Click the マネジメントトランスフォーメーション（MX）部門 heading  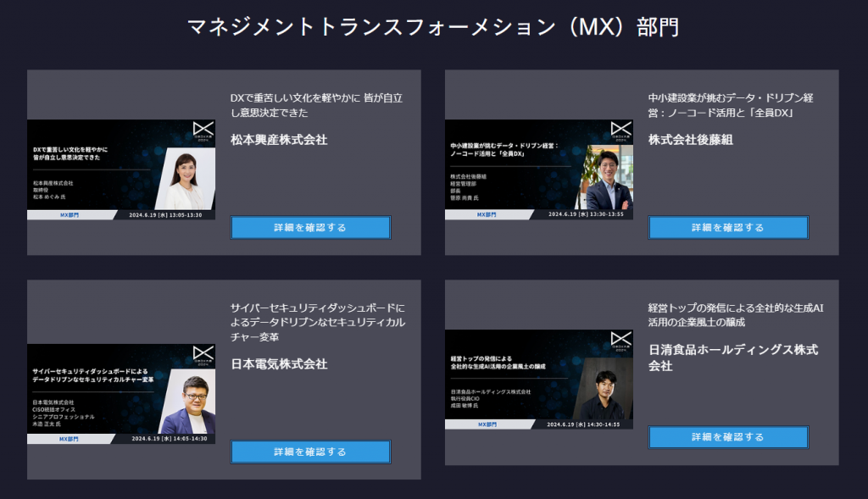tap(433, 26)
